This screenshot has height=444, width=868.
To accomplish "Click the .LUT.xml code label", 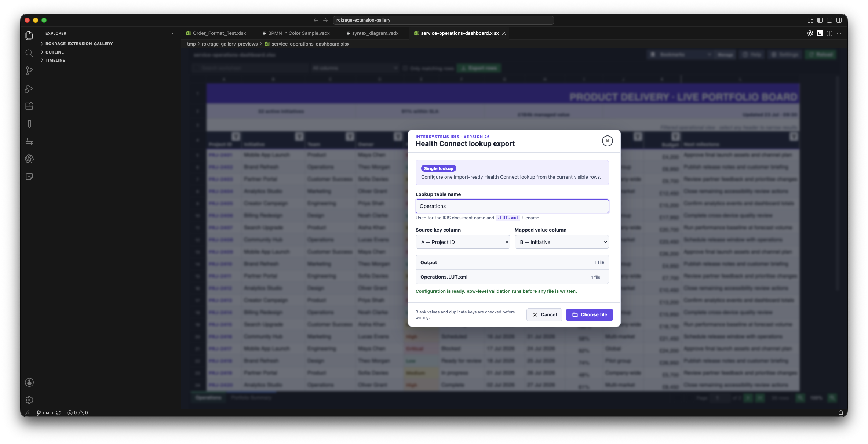I will click(x=508, y=218).
